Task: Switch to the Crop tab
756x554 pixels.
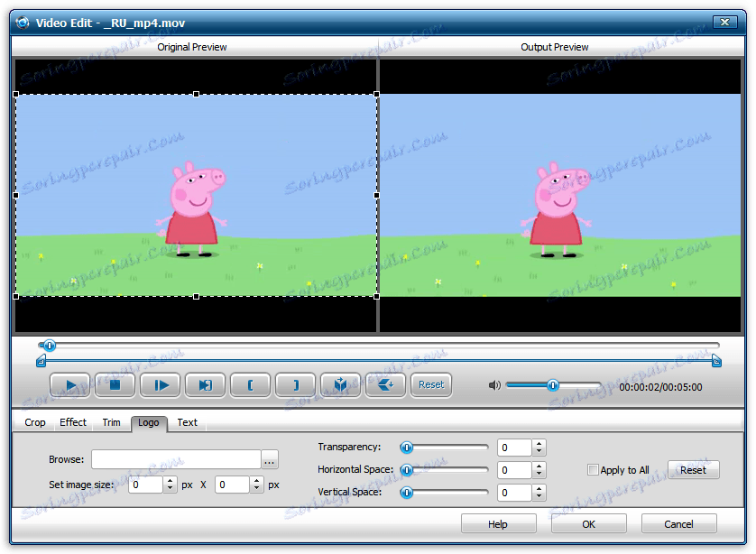Action: pos(34,422)
